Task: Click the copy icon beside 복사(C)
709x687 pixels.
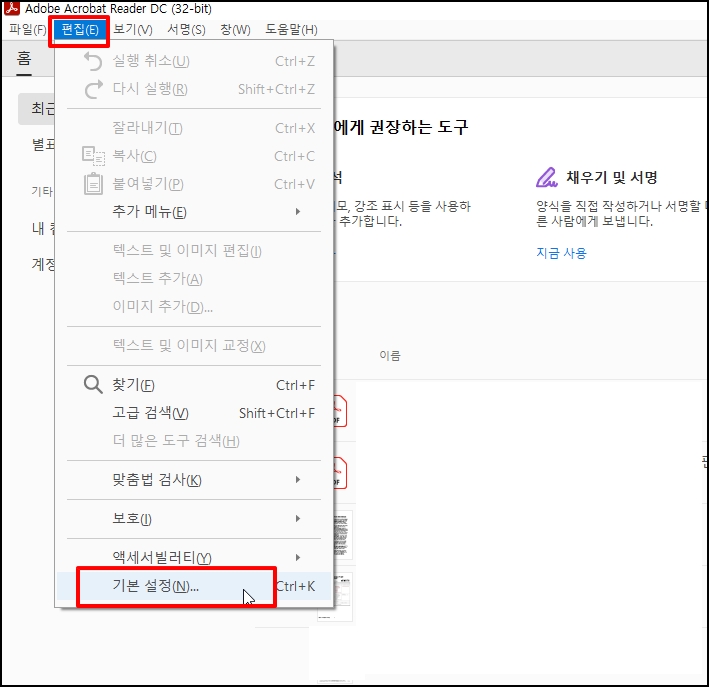Action: [x=93, y=156]
